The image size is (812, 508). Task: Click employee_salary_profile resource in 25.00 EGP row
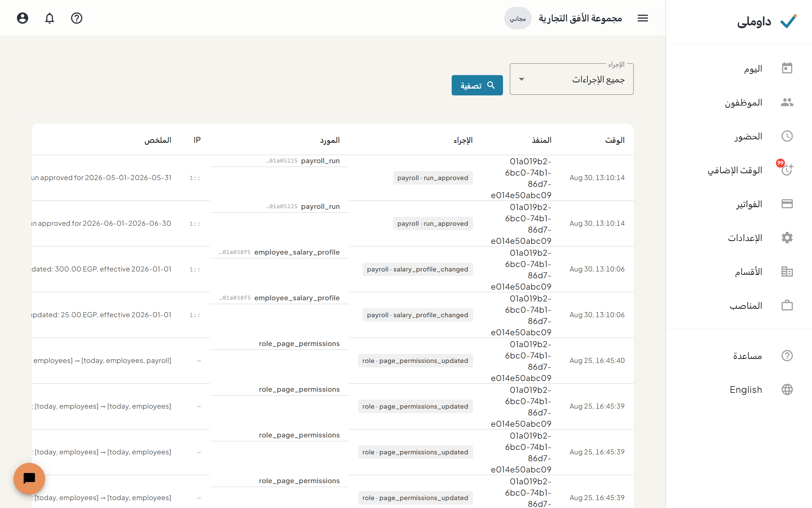coord(297,298)
